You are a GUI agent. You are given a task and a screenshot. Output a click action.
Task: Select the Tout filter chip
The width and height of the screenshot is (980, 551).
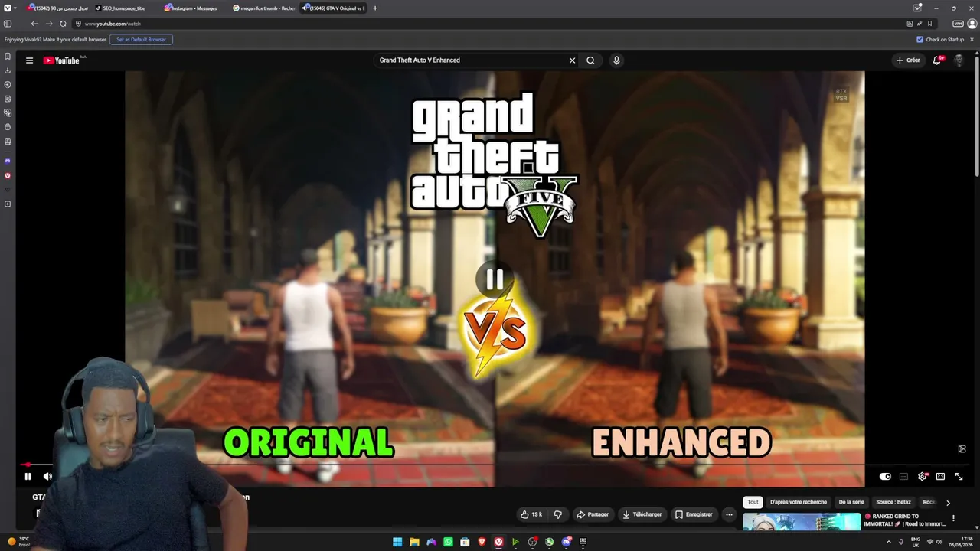[753, 502]
